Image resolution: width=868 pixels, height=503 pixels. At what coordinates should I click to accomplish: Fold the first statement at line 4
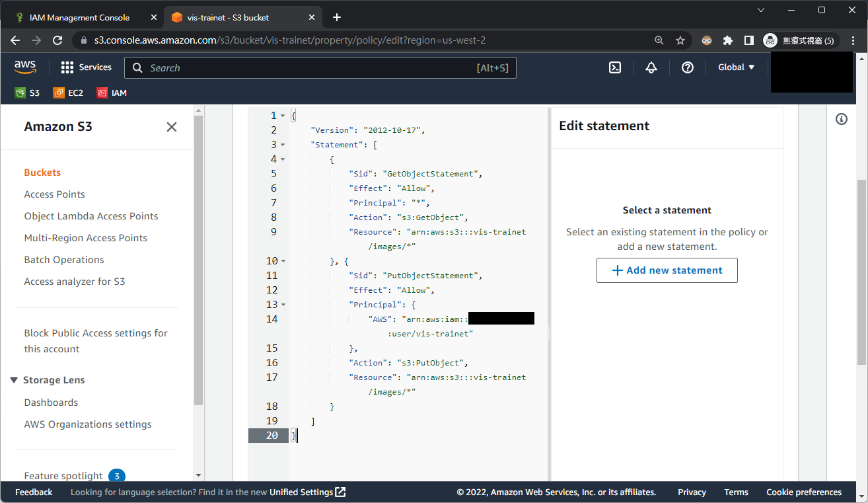(283, 159)
